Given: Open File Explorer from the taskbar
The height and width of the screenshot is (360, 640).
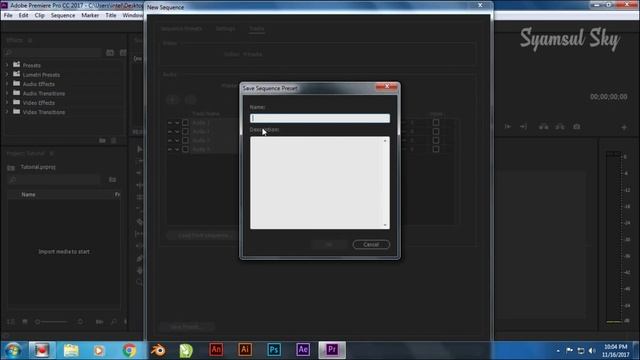Looking at the screenshot, I should 71,350.
